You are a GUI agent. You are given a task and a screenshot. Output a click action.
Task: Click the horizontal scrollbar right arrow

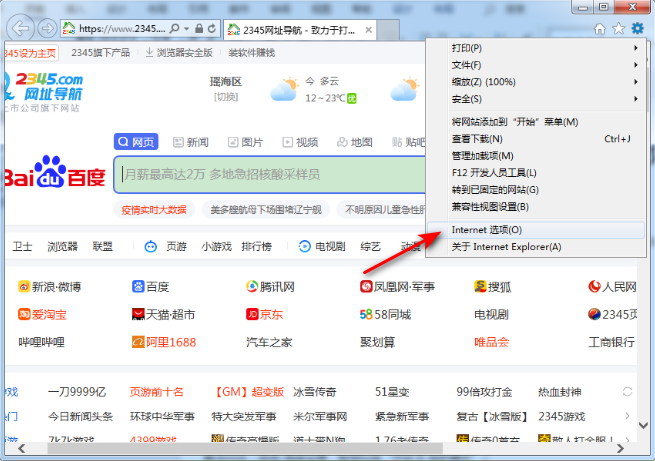(x=620, y=448)
